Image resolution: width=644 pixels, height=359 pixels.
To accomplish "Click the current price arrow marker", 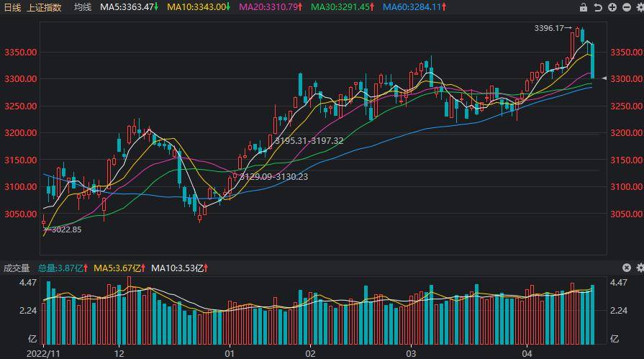I will coord(604,78).
